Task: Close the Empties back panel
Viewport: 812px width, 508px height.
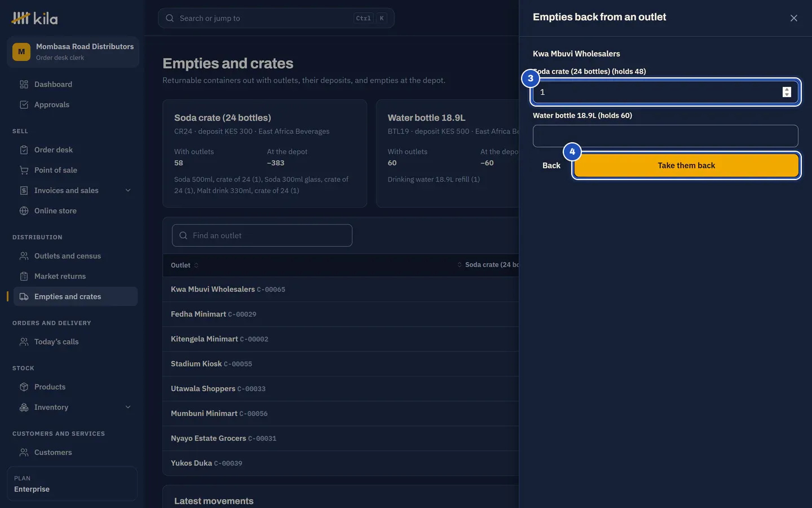Action: tap(793, 18)
